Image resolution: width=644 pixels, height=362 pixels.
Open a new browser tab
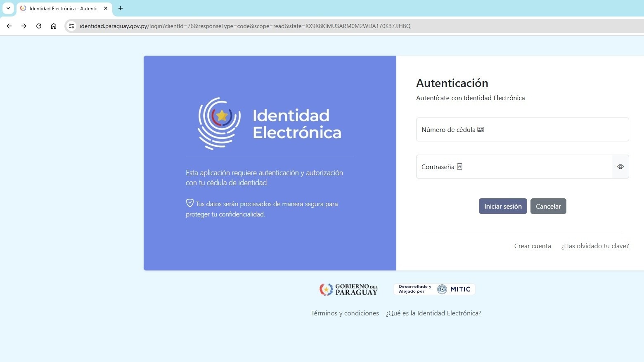coord(121,8)
